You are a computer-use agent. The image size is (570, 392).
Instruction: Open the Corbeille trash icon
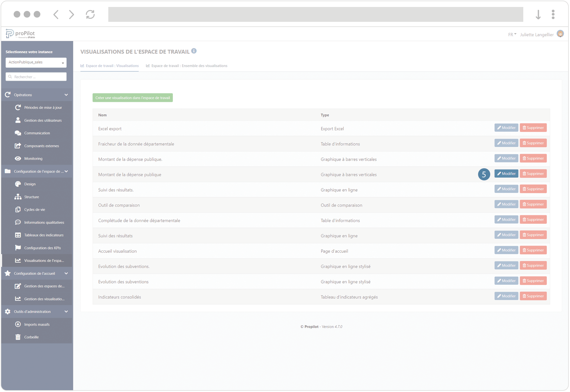(18, 337)
